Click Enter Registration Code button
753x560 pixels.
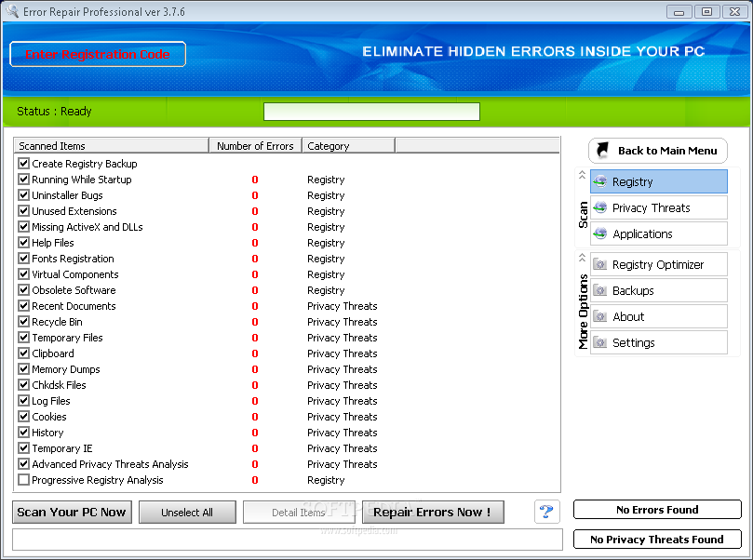98,54
